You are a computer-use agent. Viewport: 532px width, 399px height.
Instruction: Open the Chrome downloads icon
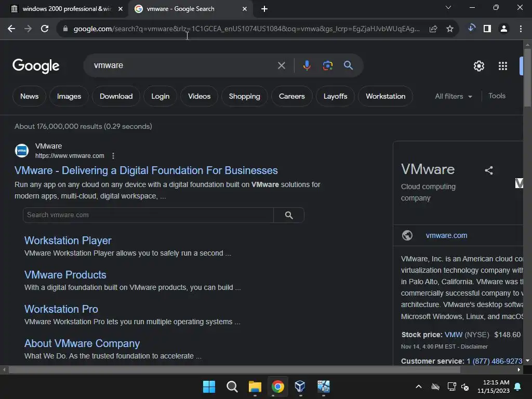click(471, 28)
